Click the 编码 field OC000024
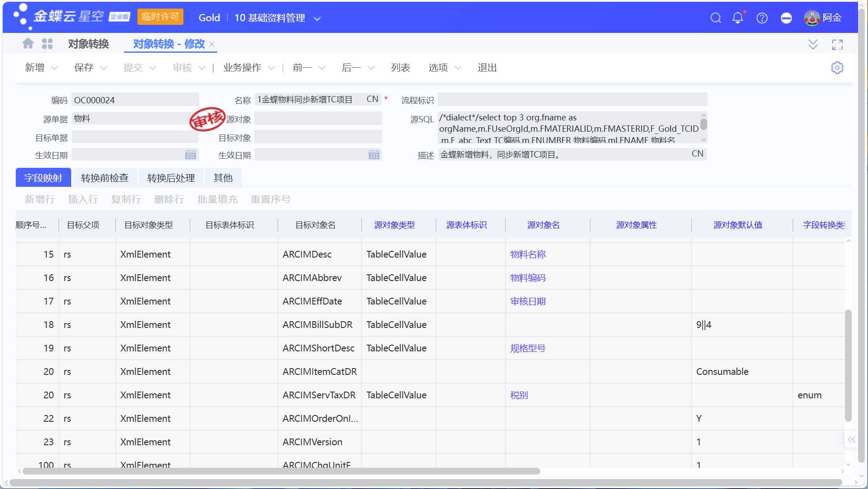The image size is (868, 489). tap(135, 100)
